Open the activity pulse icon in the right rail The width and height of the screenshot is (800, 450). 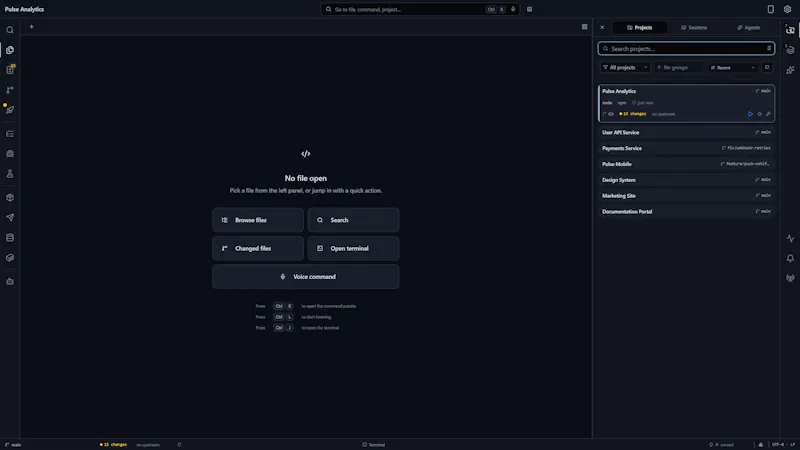click(790, 238)
